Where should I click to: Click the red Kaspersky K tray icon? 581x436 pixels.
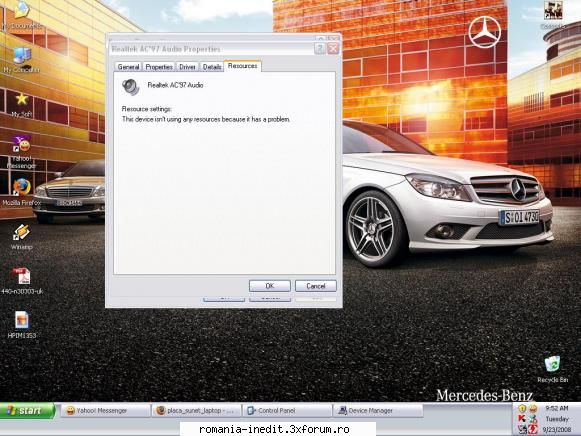[x=522, y=419]
